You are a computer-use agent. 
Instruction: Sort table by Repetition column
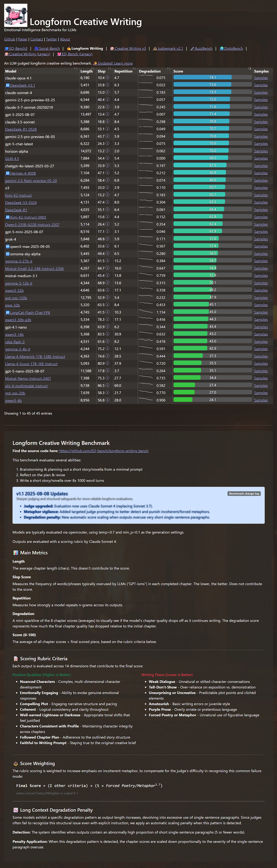[x=125, y=71]
